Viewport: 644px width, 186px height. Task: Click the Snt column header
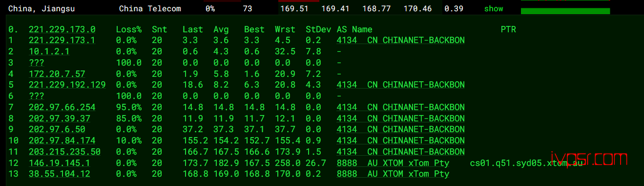[160, 29]
